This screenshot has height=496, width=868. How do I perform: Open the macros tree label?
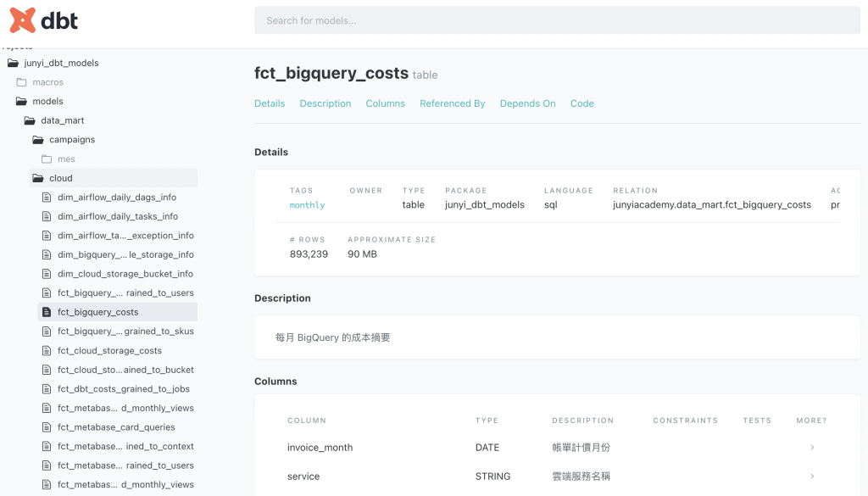click(x=48, y=82)
